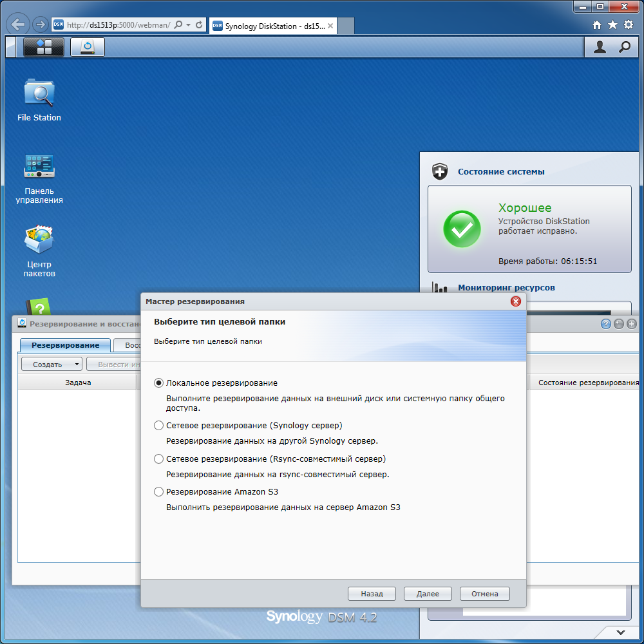The width and height of the screenshot is (644, 644).
Task: Close the Synology DiskStation browser tab
Action: pyautogui.click(x=330, y=26)
